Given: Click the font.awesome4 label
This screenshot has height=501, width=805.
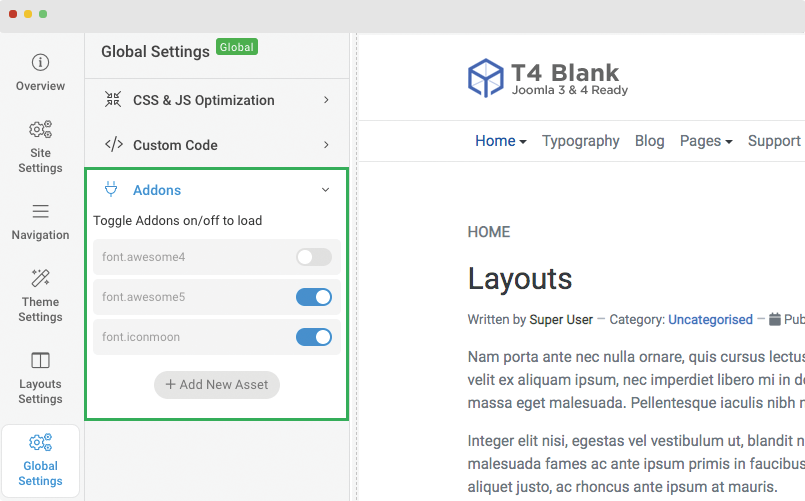Looking at the screenshot, I should coord(143,257).
